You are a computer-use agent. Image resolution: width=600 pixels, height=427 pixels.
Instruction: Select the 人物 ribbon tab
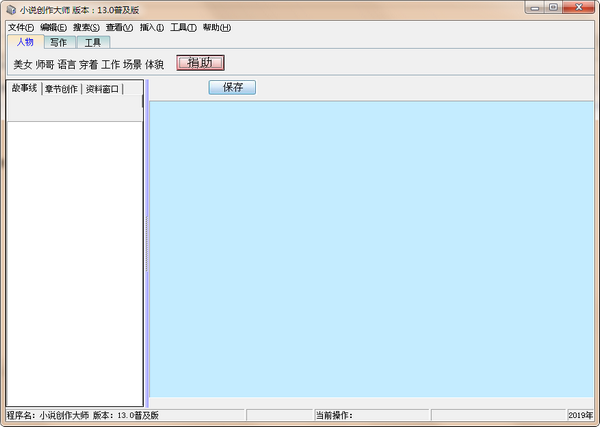coord(25,42)
